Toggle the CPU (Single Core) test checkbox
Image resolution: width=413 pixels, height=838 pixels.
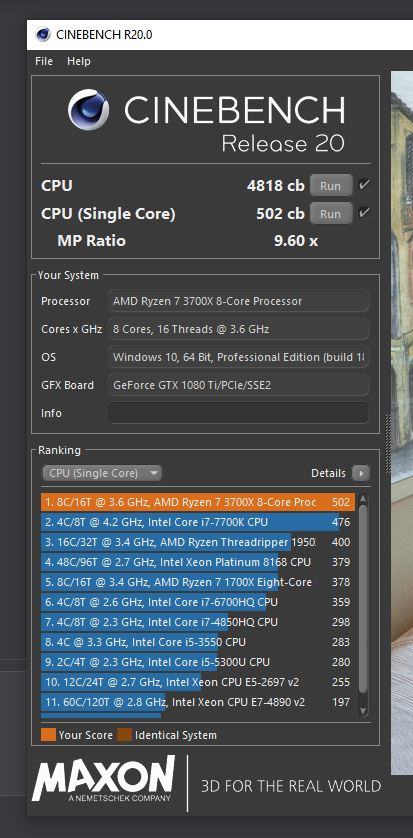[364, 213]
